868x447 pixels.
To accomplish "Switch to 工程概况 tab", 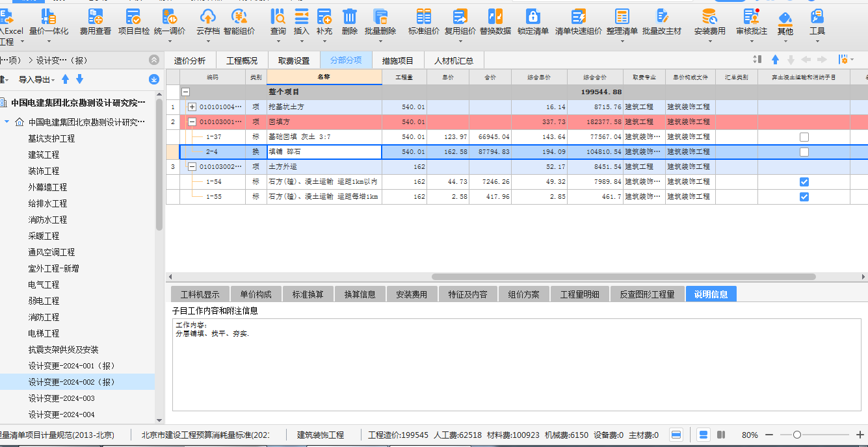I will (241, 60).
